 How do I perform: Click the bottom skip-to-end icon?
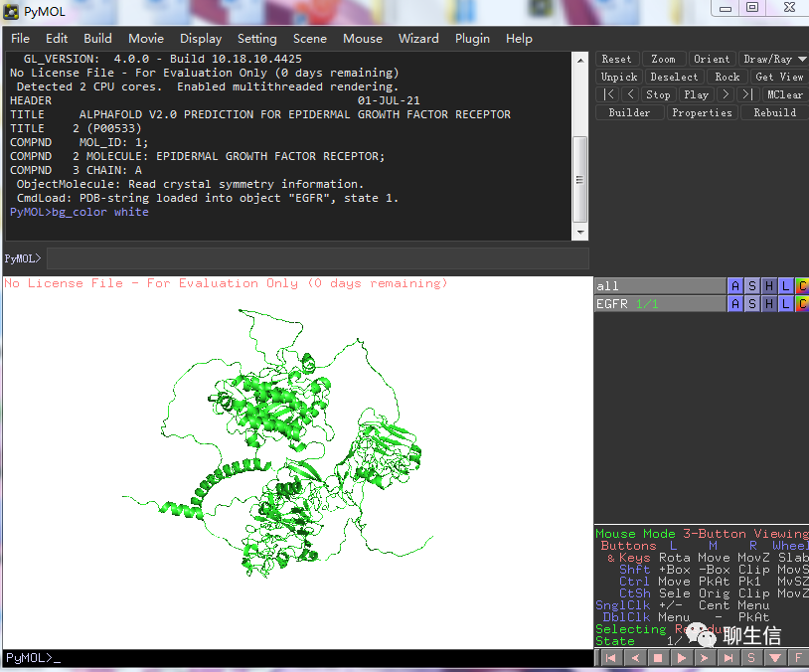(728, 658)
